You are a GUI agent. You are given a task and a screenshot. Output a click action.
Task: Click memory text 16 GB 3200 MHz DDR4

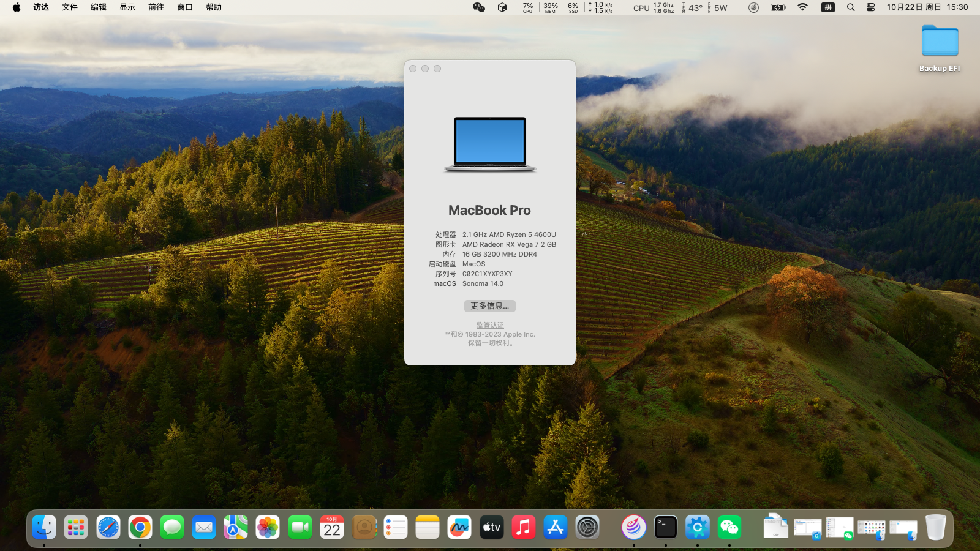coord(499,254)
